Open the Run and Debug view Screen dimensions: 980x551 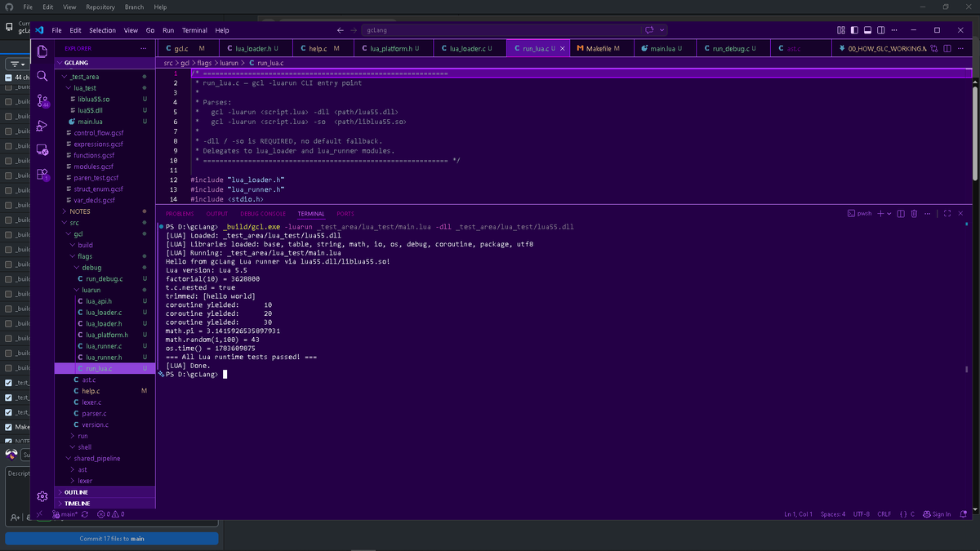point(42,126)
